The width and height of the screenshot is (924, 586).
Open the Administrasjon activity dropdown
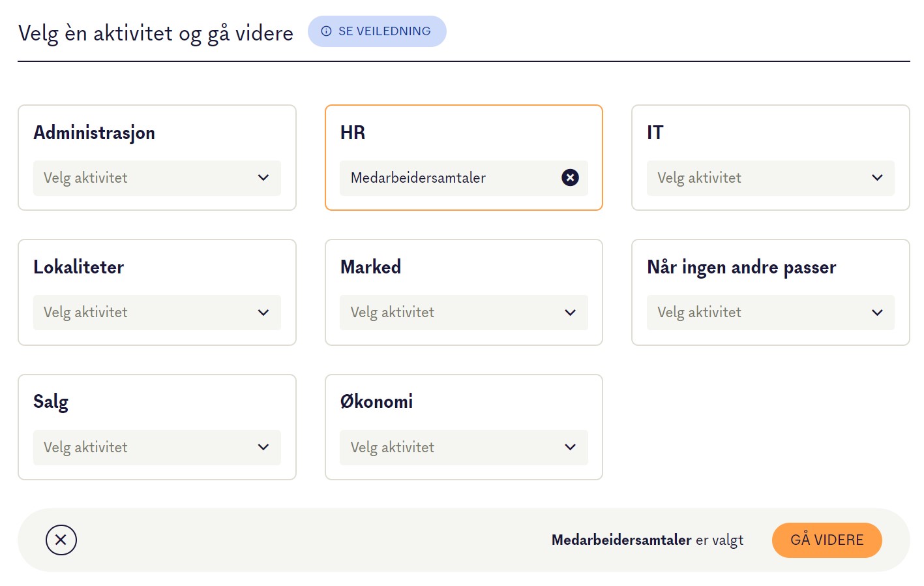point(156,177)
